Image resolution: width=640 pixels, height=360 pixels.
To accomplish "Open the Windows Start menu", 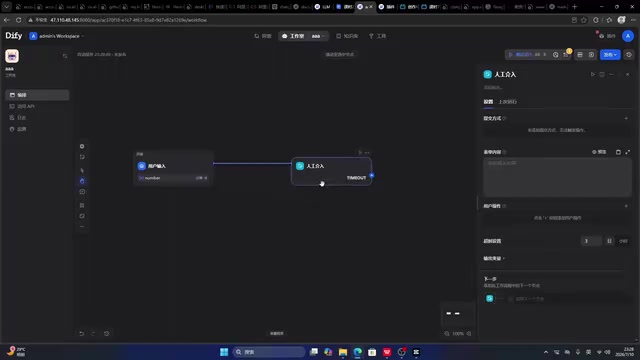I will click(x=224, y=352).
